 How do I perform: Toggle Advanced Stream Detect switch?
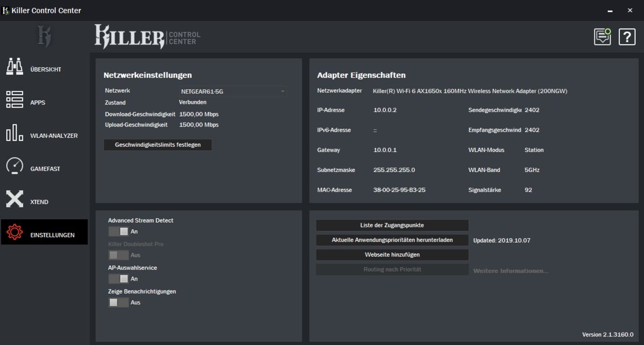click(x=118, y=231)
